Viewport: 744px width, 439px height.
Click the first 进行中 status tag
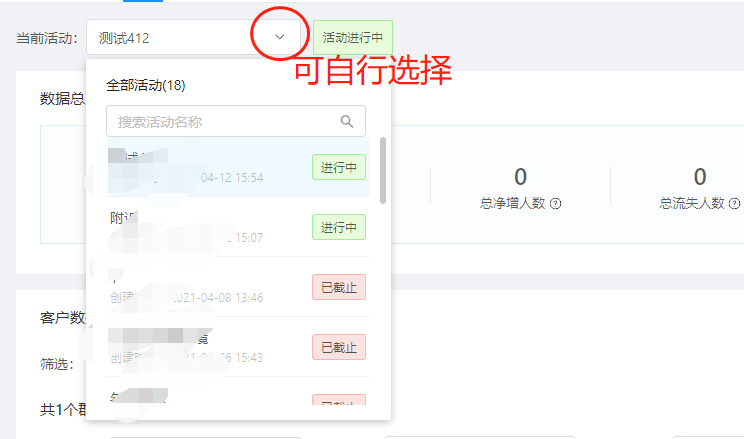[339, 167]
